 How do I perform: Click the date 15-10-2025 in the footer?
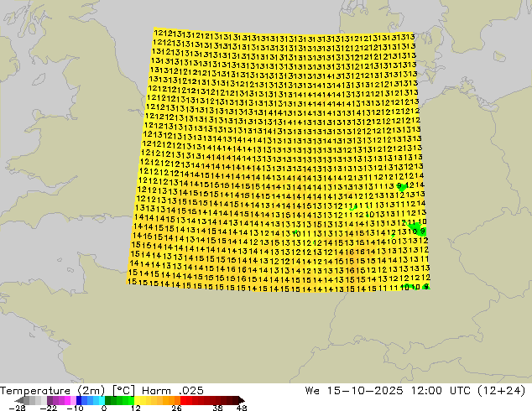click(x=365, y=391)
